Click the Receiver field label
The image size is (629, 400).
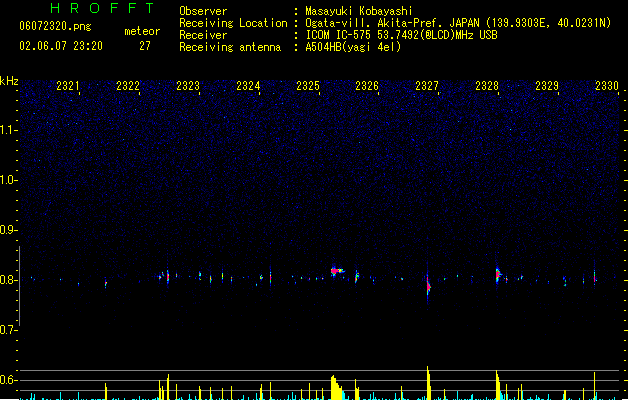[203, 35]
